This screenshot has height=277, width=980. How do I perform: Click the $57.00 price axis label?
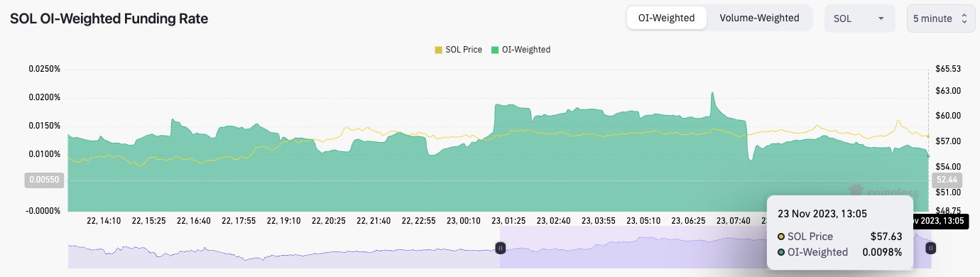click(x=949, y=141)
